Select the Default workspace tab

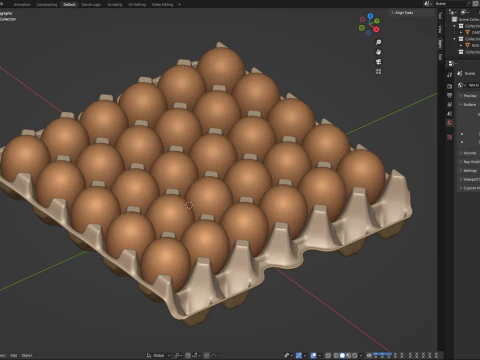click(69, 4)
